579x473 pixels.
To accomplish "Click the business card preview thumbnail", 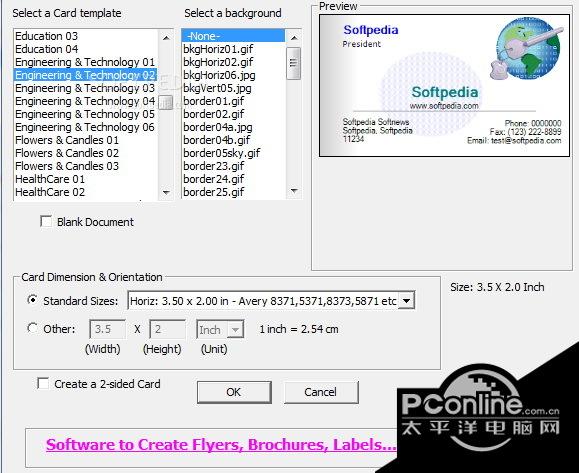I will [x=445, y=86].
